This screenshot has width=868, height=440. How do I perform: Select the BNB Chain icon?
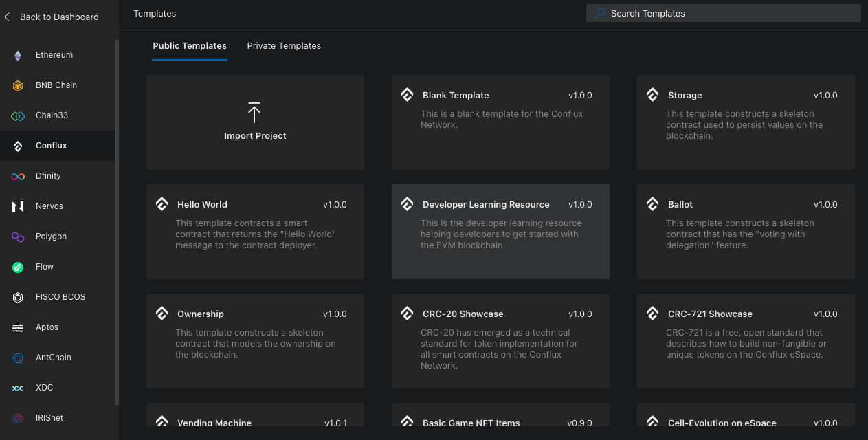pos(18,86)
